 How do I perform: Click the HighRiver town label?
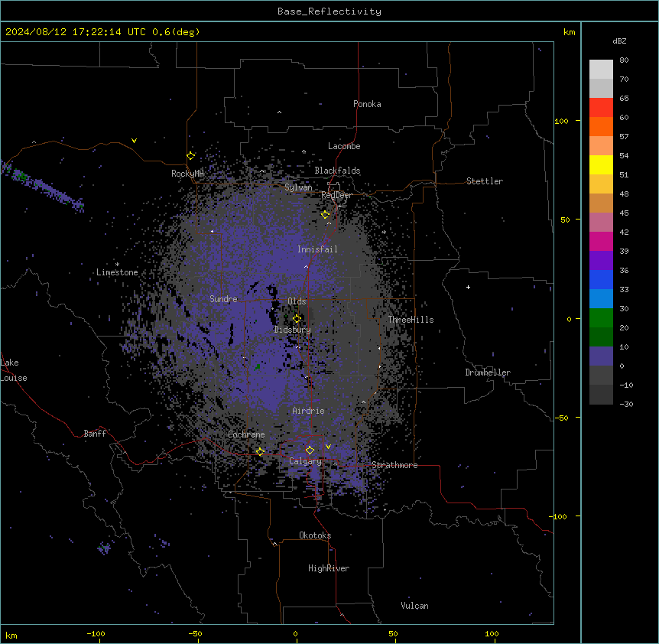pos(329,568)
